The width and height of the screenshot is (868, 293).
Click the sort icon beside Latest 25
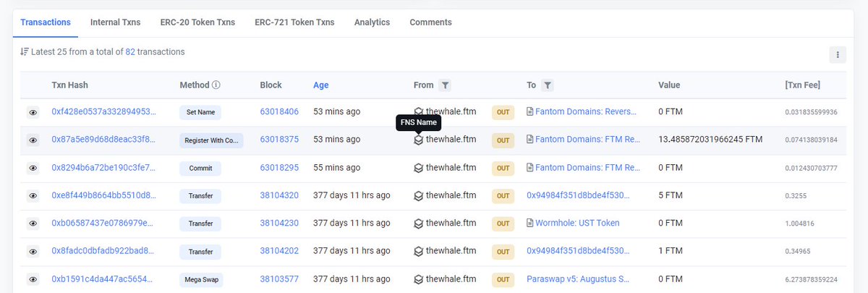[25, 52]
